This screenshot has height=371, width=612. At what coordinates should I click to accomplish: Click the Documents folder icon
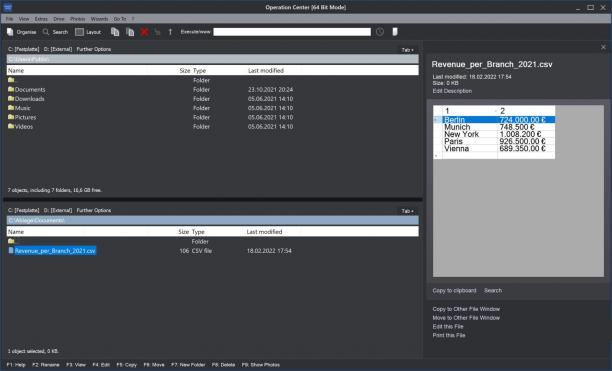click(11, 89)
